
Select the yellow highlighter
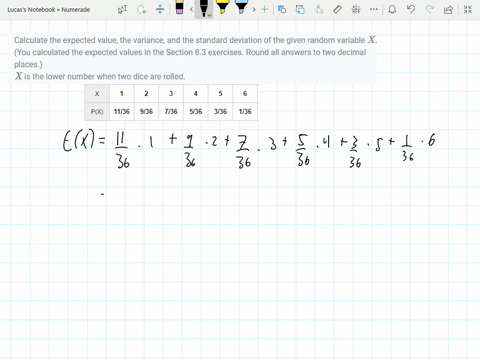point(222,7)
